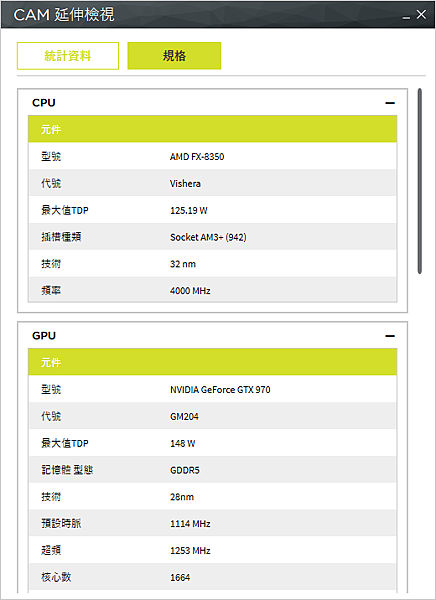Click the 元件 header in CPU table
The width and height of the screenshot is (436, 600).
pyautogui.click(x=212, y=129)
